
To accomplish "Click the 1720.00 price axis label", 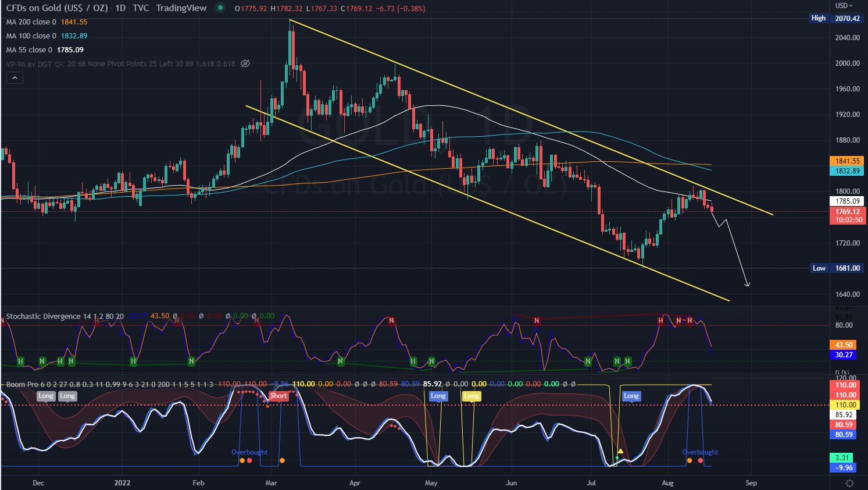I will [x=848, y=243].
